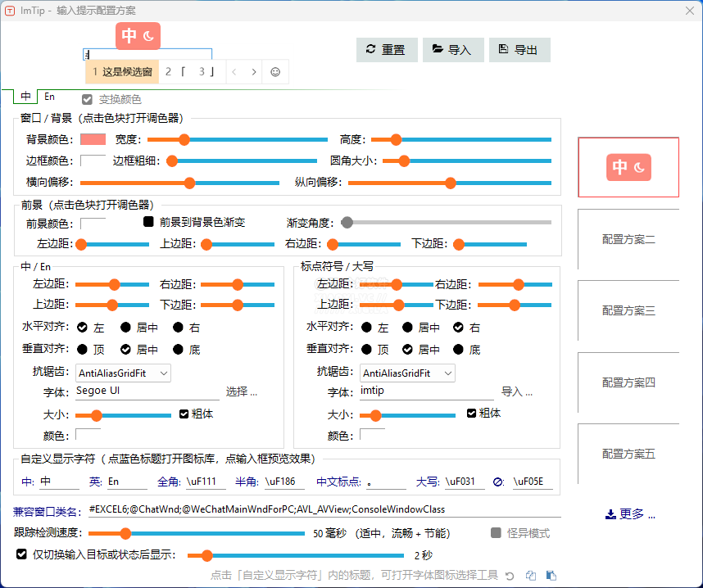Select 配置方案三 from the scheme list
Screen dimensions: 703x588
click(628, 311)
